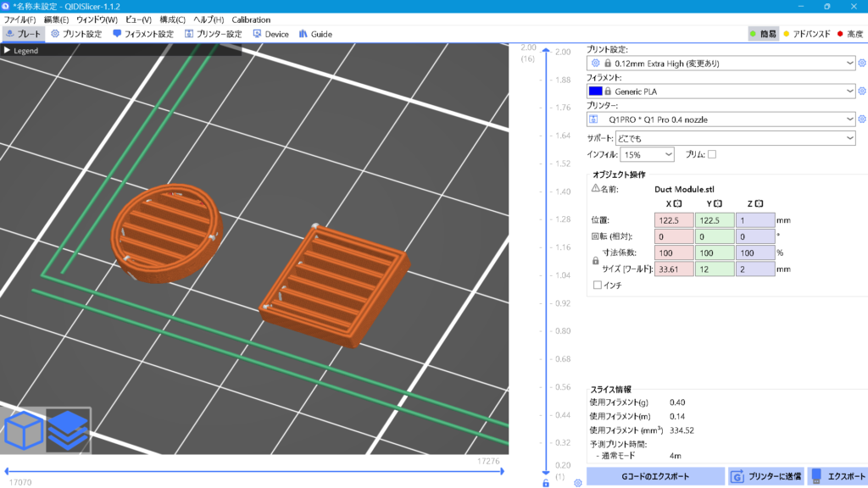This screenshot has width=868, height=488.
Task: Check the インチ (inches) checkbox
Action: point(598,286)
